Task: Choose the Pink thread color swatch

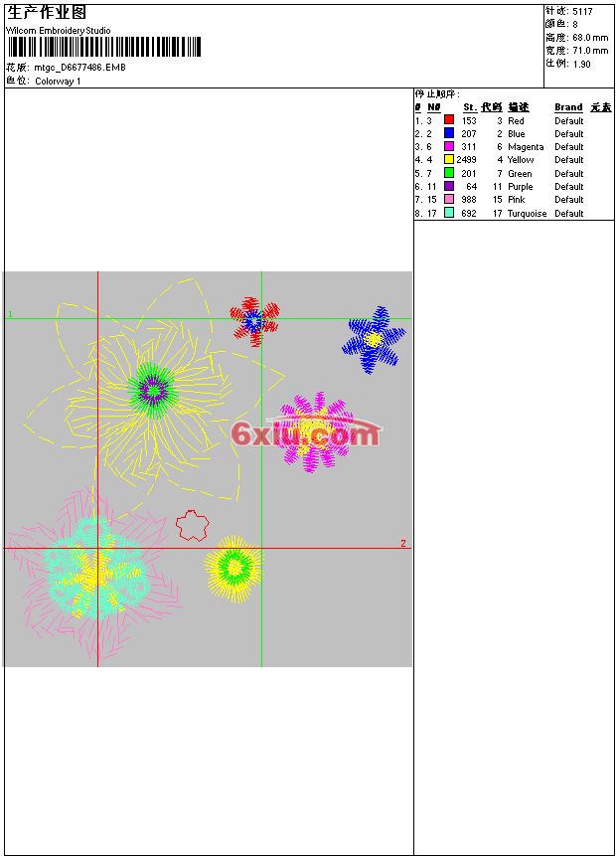Action: point(449,199)
